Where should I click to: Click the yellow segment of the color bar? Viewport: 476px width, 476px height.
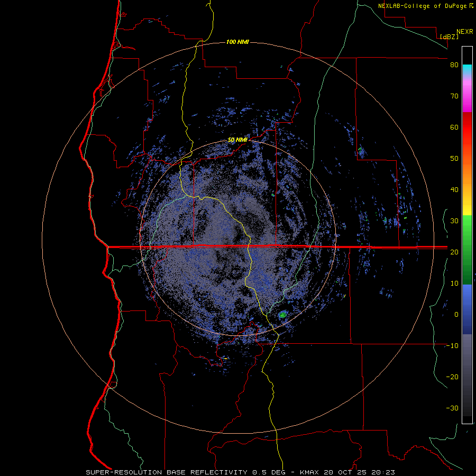coord(467,206)
